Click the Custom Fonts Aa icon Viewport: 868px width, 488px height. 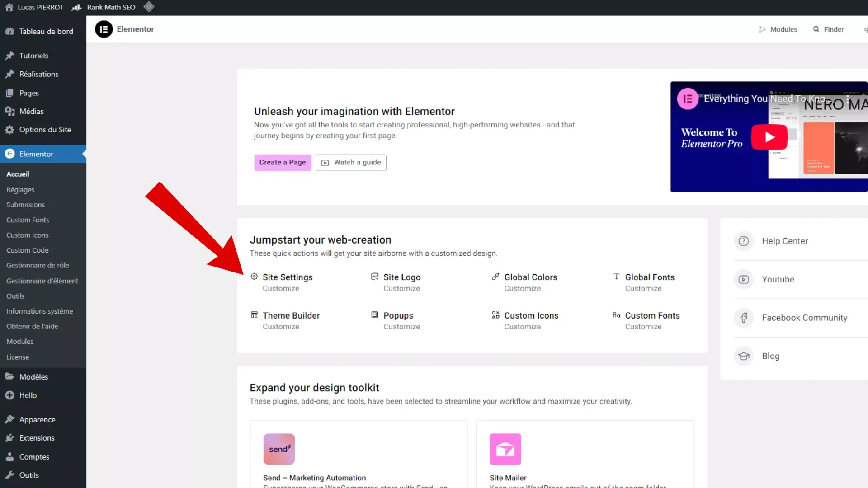(616, 315)
